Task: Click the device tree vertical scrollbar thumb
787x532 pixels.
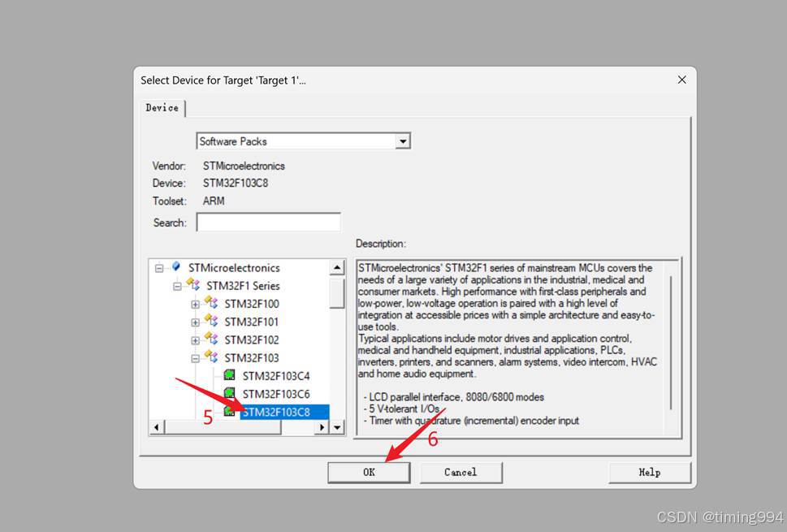Action: (337, 292)
